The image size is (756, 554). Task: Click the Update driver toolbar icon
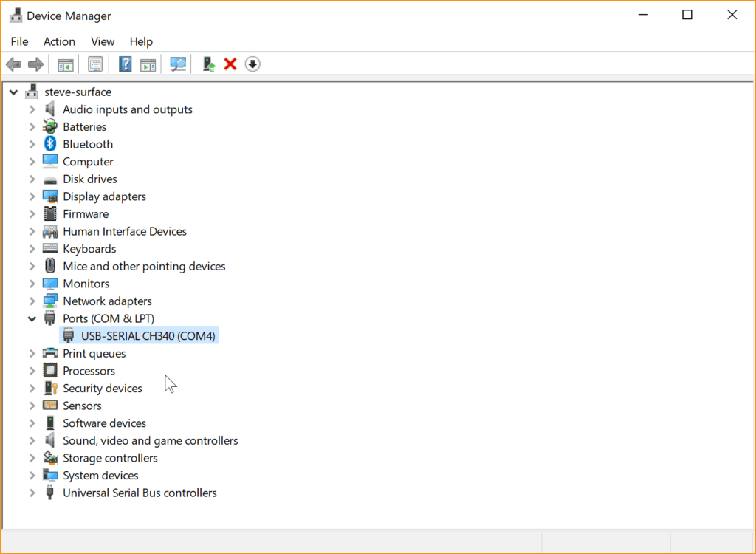(x=209, y=64)
